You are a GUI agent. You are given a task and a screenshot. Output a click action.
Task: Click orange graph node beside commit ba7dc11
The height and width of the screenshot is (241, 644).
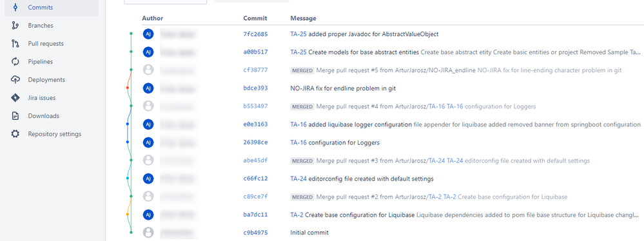[x=128, y=215]
